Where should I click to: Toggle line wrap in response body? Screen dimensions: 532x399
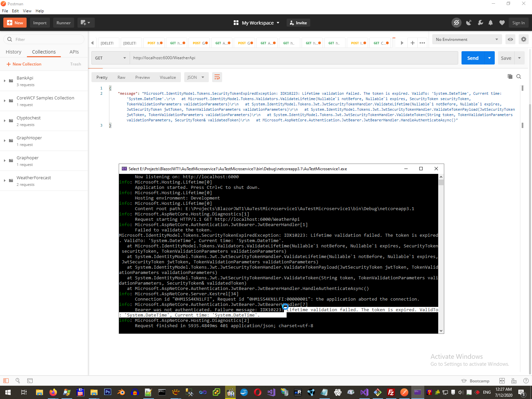(217, 77)
